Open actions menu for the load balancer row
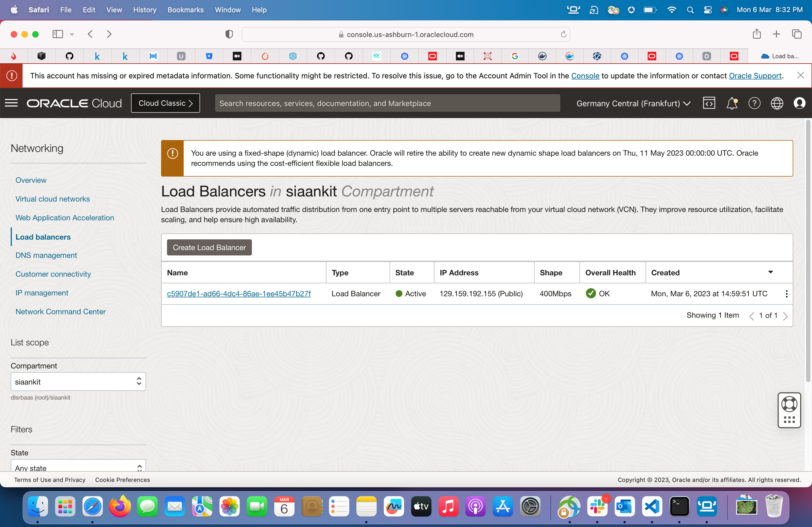 tap(786, 294)
